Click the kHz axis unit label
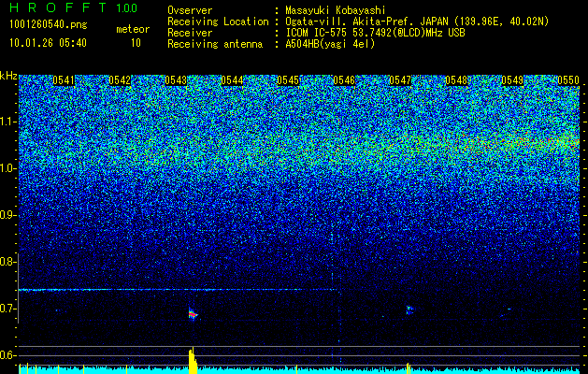Viewport: 588px width, 374px height. [x=8, y=76]
